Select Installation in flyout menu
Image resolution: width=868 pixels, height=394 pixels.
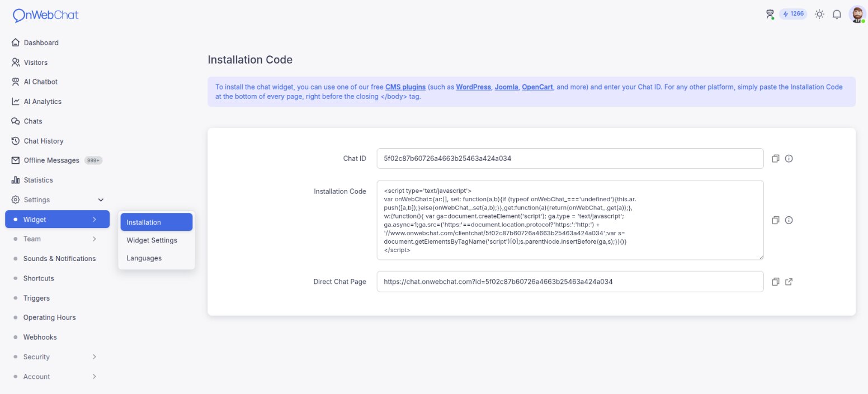click(x=156, y=222)
